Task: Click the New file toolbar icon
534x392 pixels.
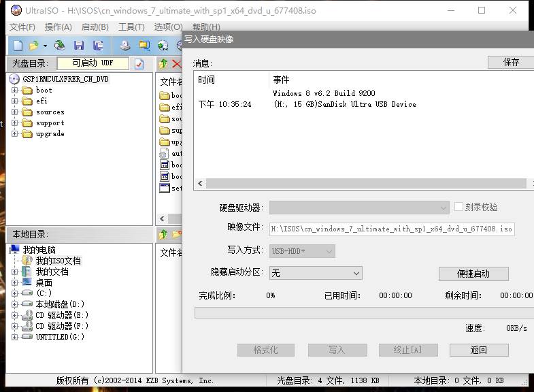Action: point(18,46)
